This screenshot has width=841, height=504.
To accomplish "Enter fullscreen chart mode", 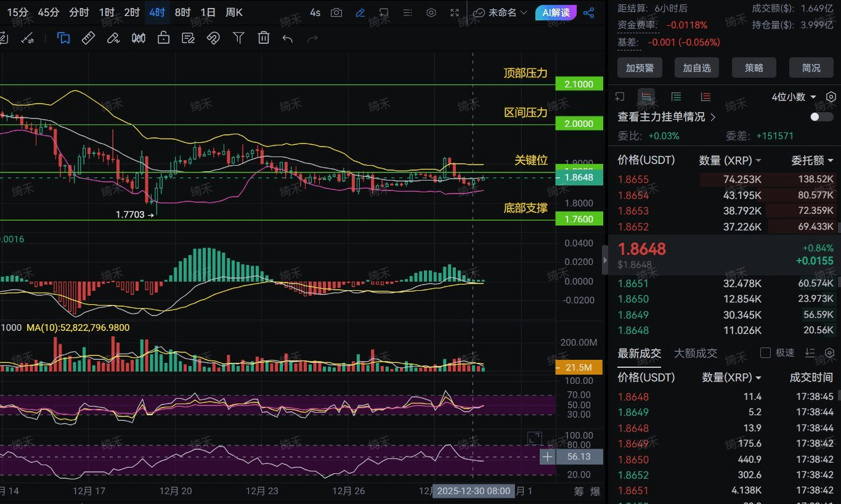I will tap(455, 12).
